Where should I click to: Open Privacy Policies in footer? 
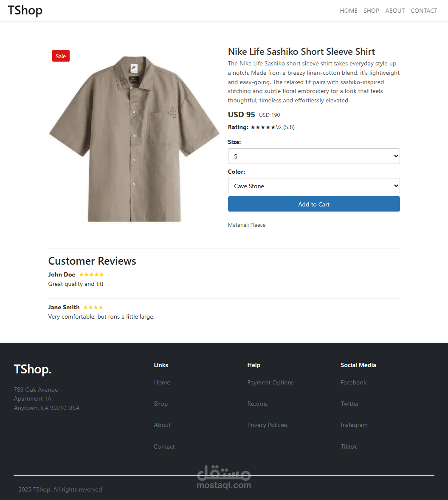click(268, 425)
